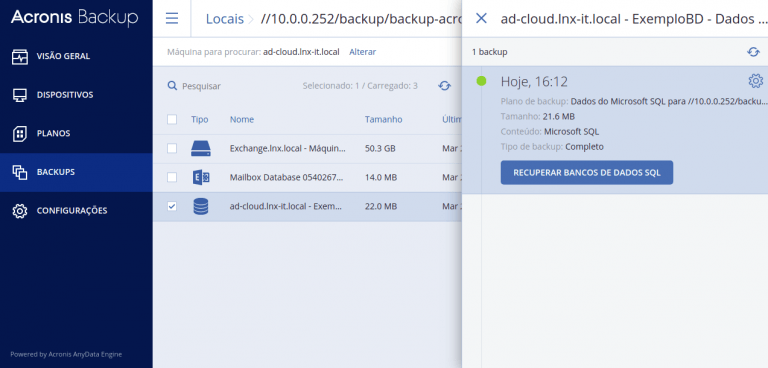Select Mailbox Database 0540267 name
Screen dimensions: 768x368
(x=286, y=177)
